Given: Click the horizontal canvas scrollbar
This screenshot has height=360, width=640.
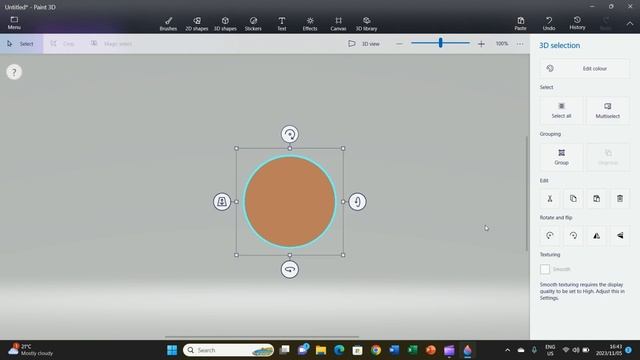Looking at the screenshot, I should click(262, 337).
